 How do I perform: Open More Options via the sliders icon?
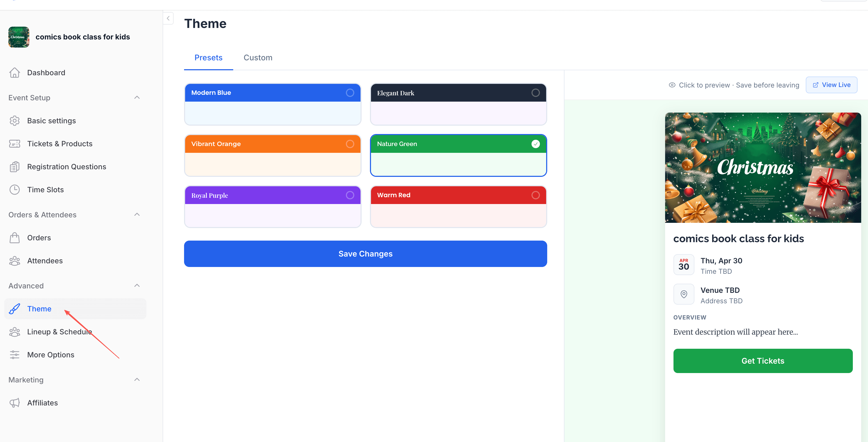15,354
